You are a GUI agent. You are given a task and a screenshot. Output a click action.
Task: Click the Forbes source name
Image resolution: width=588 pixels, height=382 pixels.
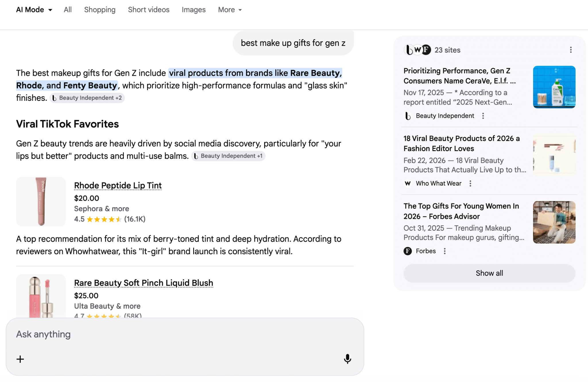[426, 251]
